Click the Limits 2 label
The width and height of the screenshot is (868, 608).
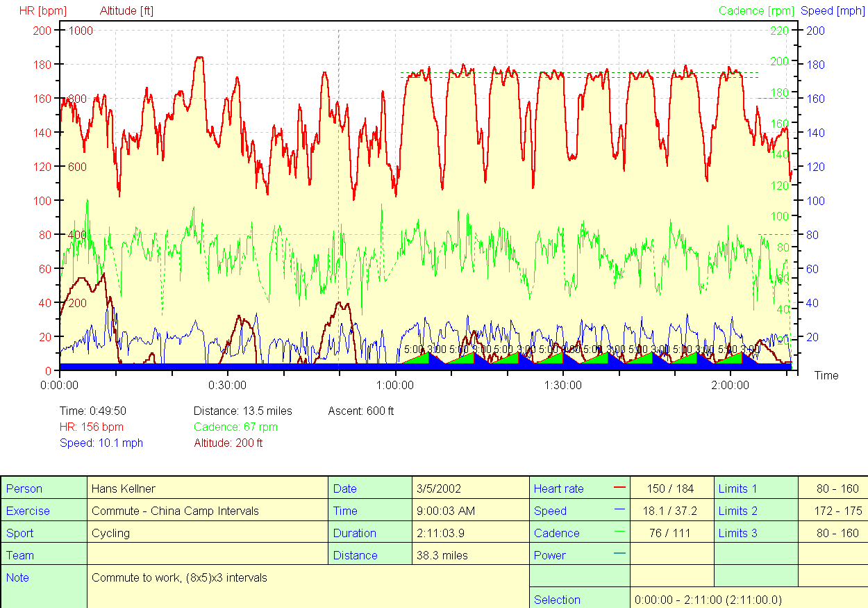tap(737, 511)
